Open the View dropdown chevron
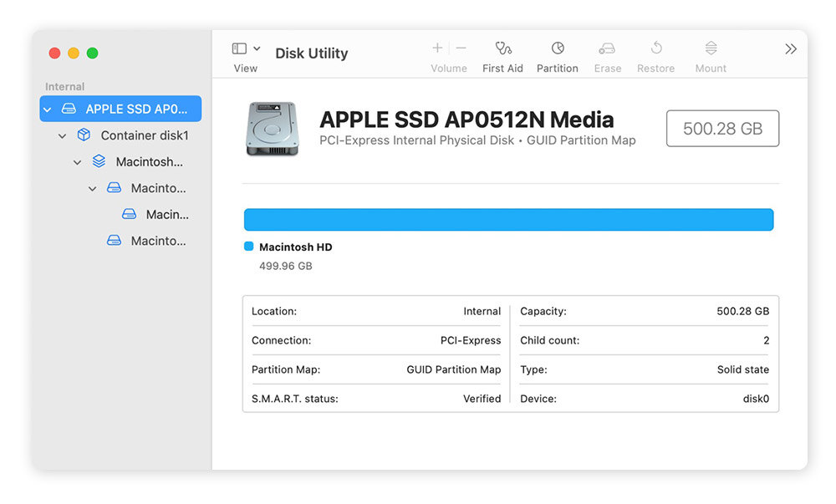Viewport: 836px width, 504px height. click(257, 48)
